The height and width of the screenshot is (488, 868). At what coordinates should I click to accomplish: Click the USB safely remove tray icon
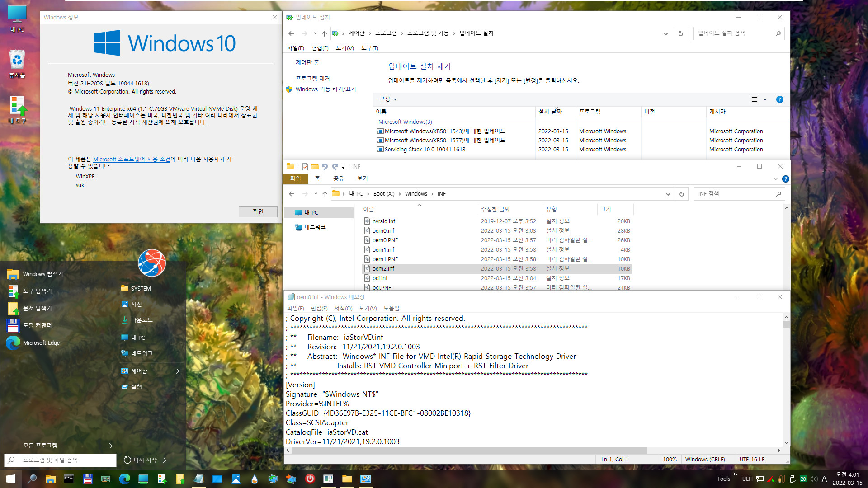tap(793, 479)
